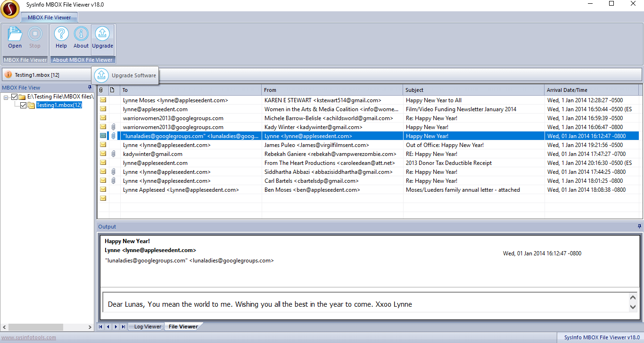Screen dimensions: 644x343
Task: Click the SysInfo application logo
Action: [x=10, y=9]
